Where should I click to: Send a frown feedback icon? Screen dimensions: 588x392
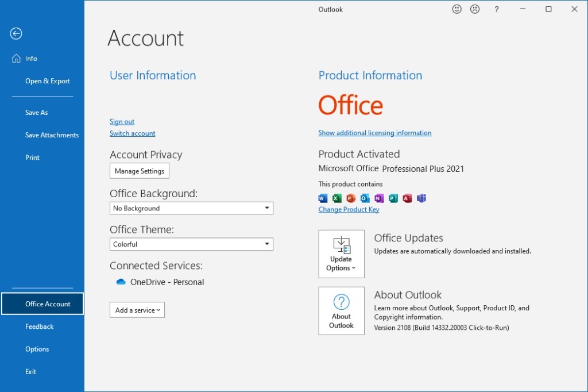[475, 9]
